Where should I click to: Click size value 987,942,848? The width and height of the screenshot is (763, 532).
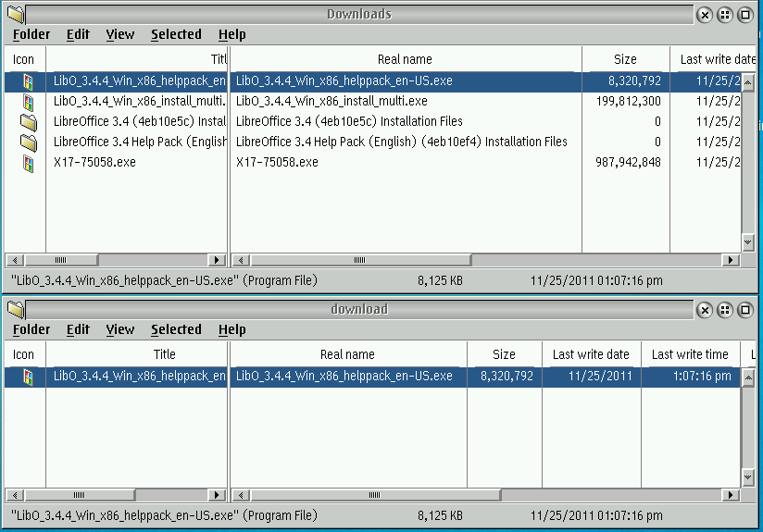[x=628, y=163]
